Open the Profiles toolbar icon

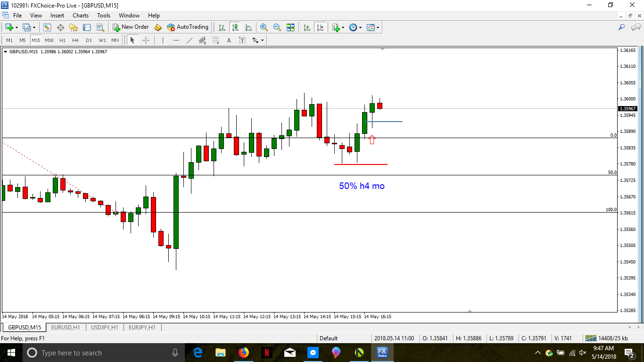(26, 27)
